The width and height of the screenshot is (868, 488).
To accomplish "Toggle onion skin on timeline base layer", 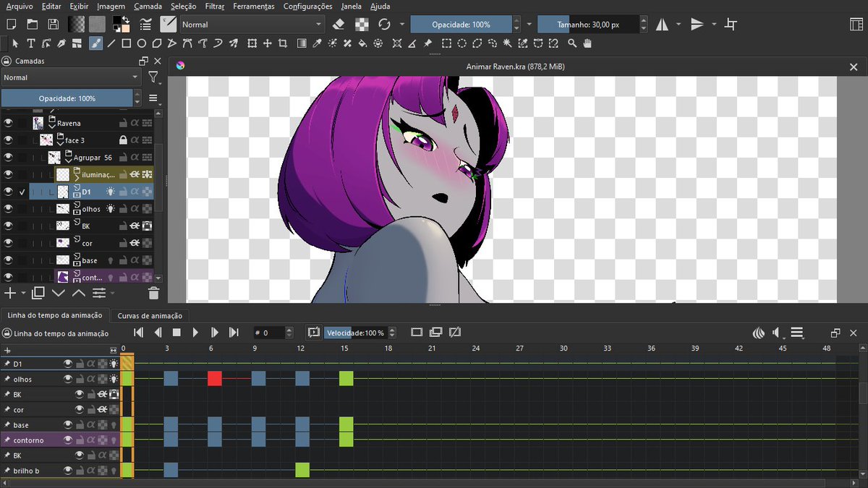I will point(114,424).
